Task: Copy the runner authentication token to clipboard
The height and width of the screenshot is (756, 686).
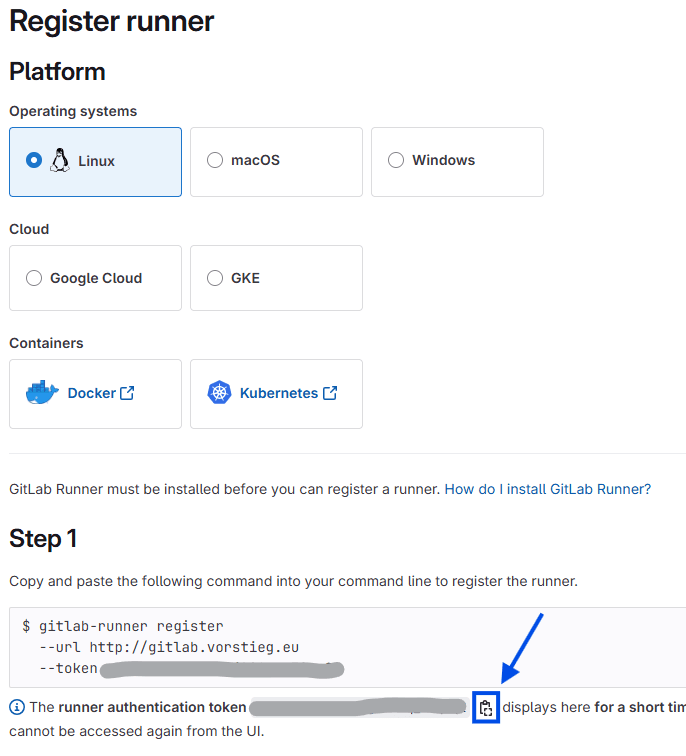Action: [x=486, y=708]
